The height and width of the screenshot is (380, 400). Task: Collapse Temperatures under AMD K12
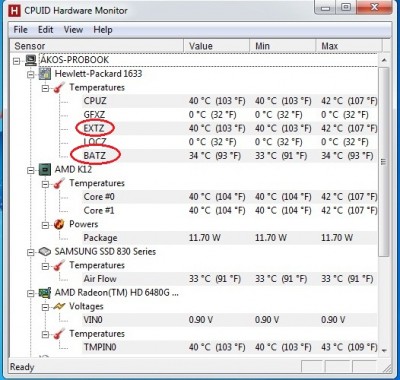pos(45,184)
